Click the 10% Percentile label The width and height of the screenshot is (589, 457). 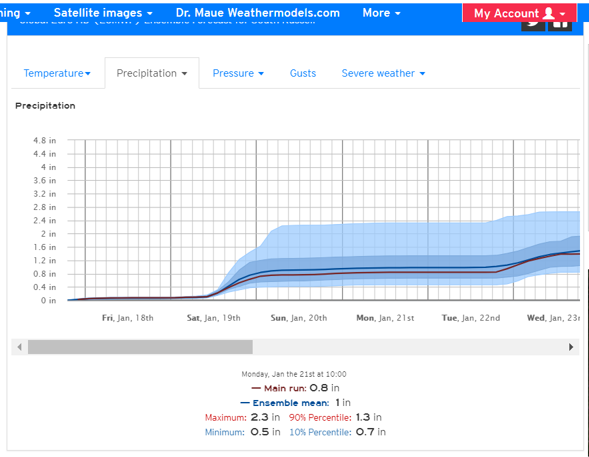320,432
